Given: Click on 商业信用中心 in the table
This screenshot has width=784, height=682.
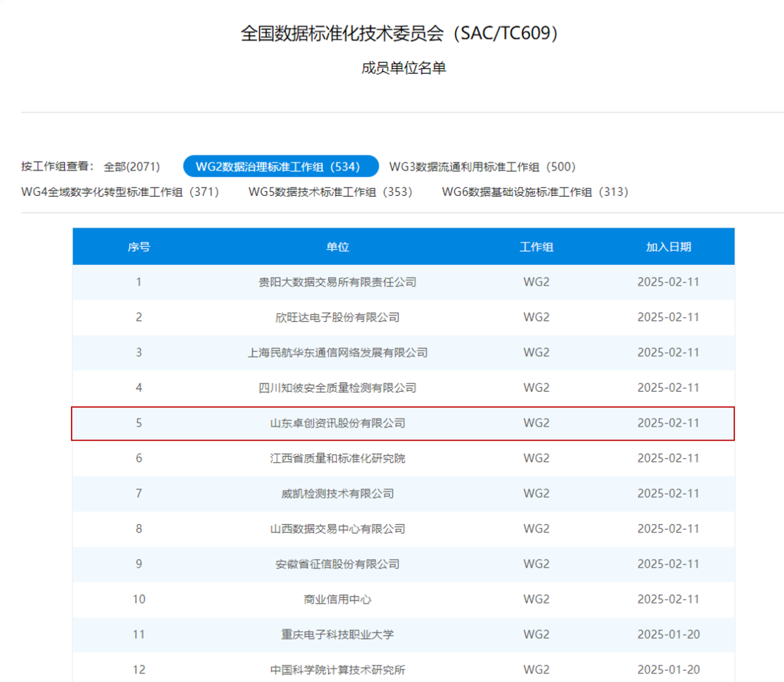Looking at the screenshot, I should (337, 599).
